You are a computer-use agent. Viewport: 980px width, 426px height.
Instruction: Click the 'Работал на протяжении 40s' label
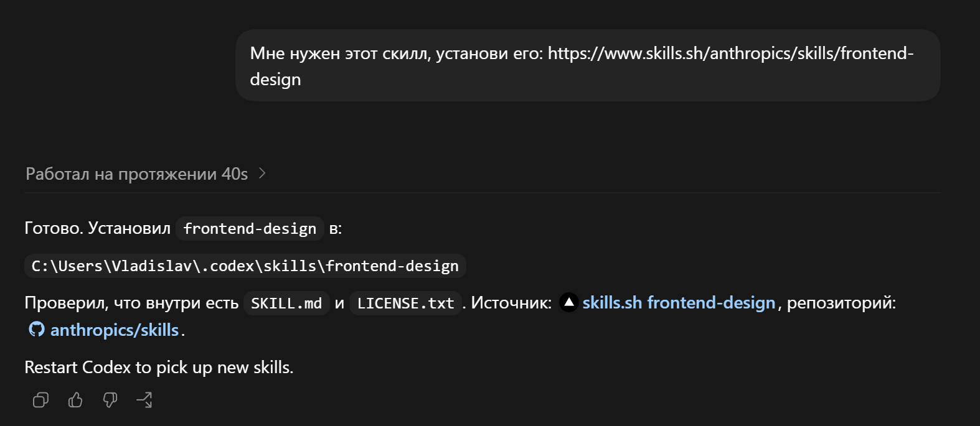[x=137, y=174]
